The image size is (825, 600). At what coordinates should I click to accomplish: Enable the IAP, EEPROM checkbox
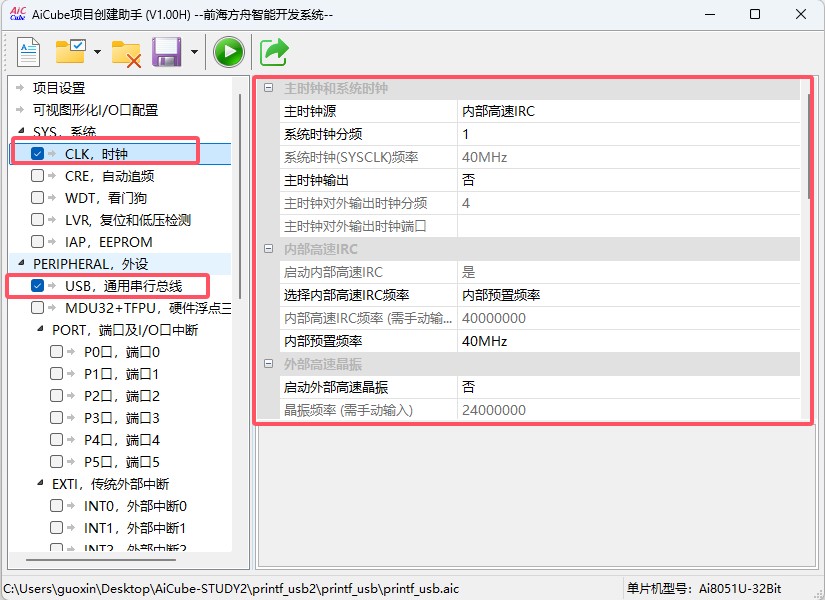pyautogui.click(x=37, y=242)
